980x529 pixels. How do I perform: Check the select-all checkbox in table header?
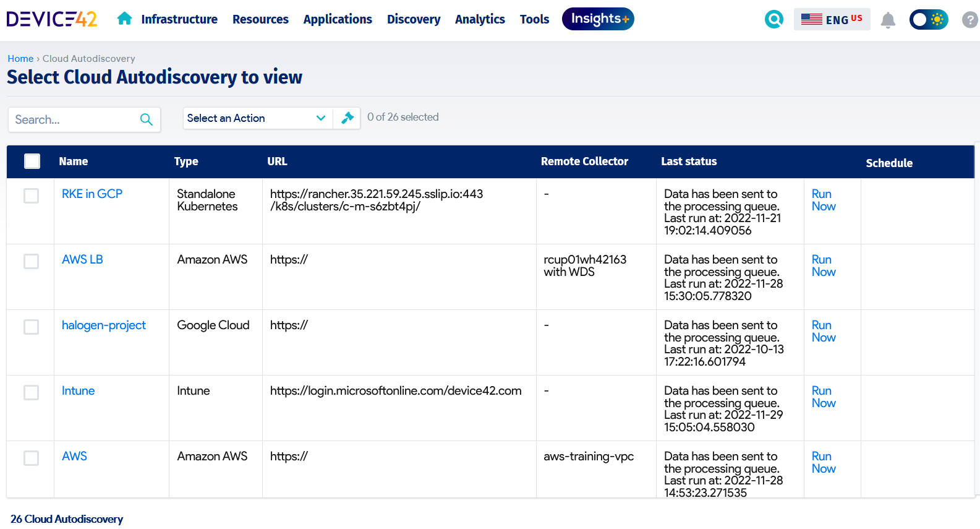click(x=32, y=161)
